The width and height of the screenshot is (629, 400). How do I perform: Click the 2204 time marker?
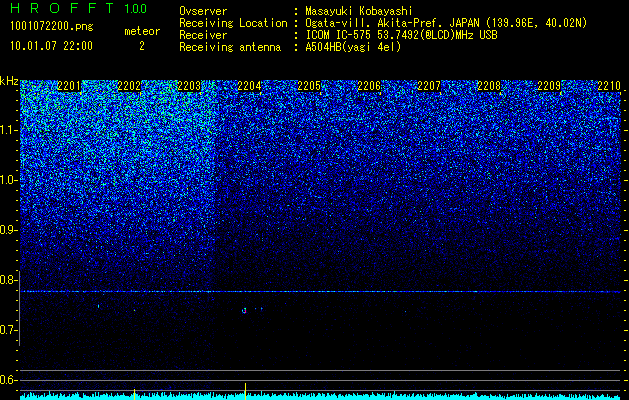[249, 86]
